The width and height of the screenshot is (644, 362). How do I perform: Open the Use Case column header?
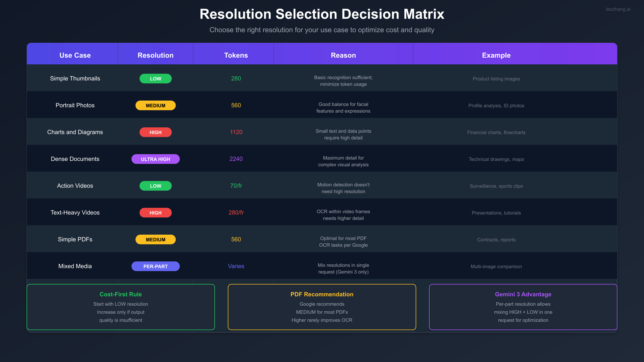pyautogui.click(x=75, y=55)
